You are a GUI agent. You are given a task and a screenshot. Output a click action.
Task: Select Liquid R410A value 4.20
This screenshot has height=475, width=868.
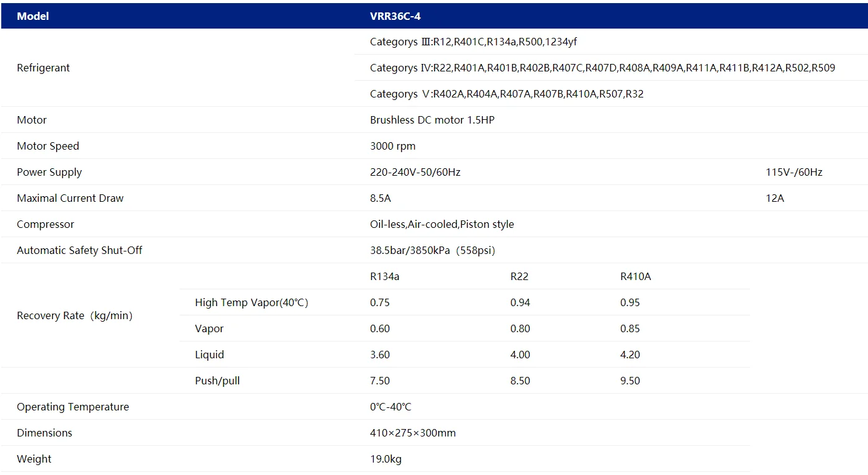click(630, 355)
